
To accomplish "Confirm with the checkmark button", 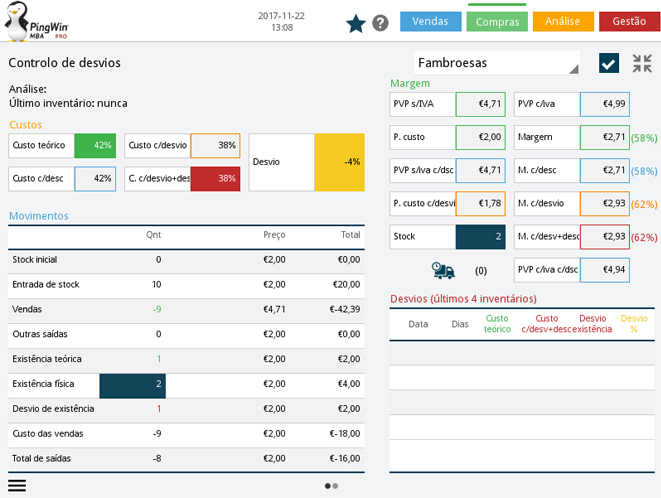I will (x=609, y=63).
